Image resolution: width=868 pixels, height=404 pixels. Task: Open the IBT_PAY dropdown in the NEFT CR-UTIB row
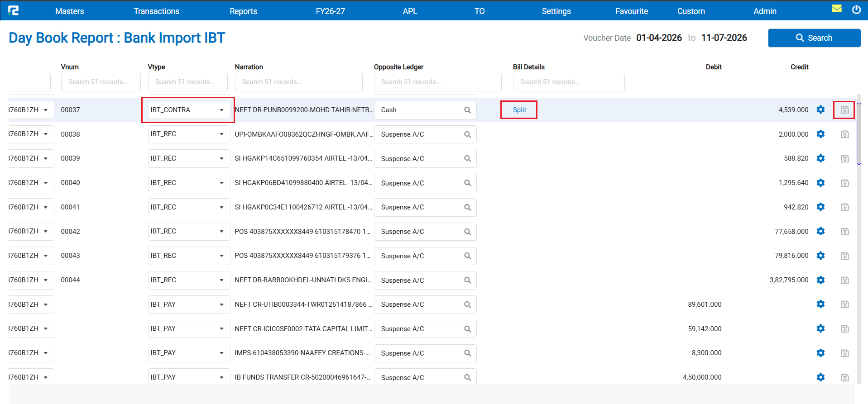(188, 304)
